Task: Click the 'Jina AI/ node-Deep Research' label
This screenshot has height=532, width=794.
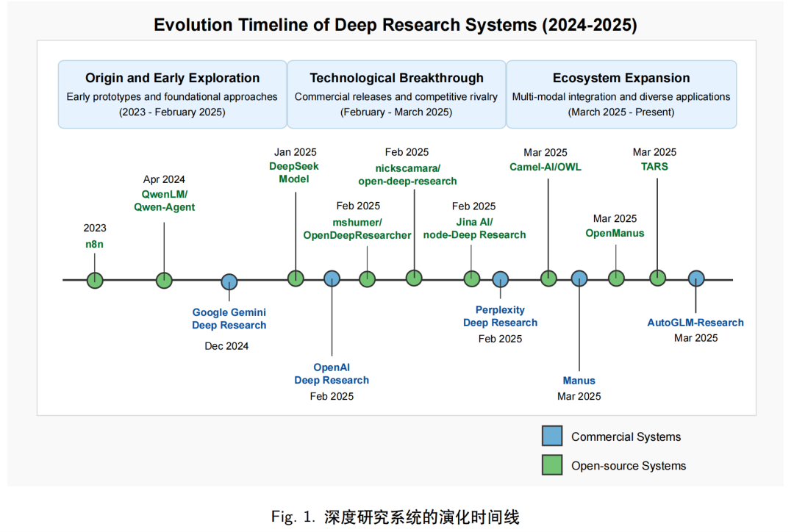Action: pos(474,229)
